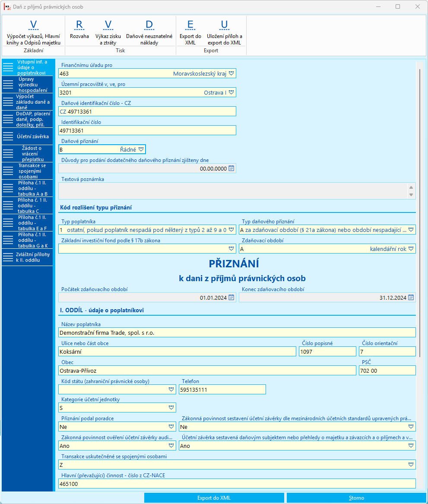
Task: Click the Storno button
Action: pos(356,498)
